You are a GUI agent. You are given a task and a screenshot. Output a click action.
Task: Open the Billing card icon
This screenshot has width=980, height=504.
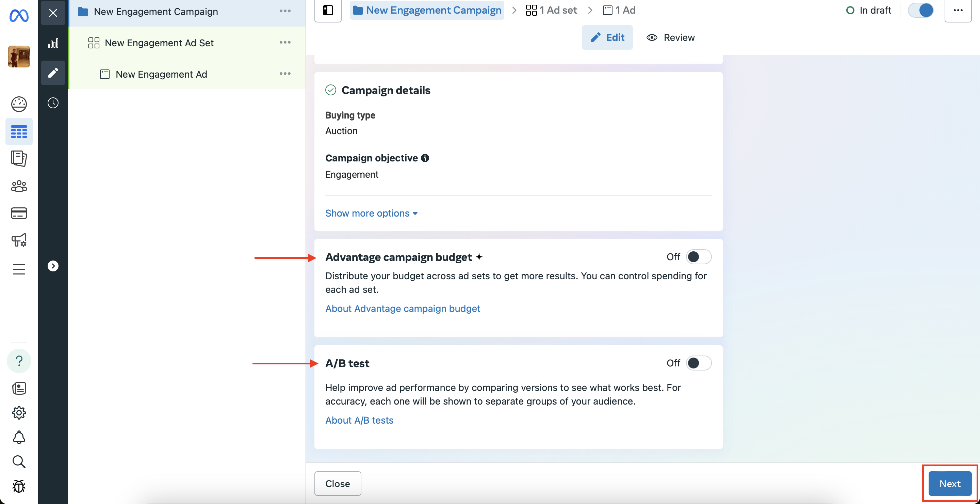click(x=19, y=213)
